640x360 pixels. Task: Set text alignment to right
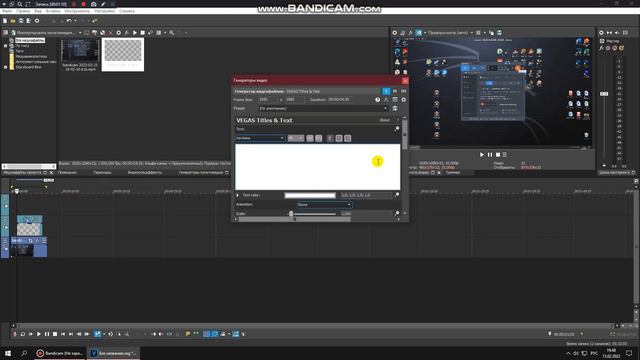pyautogui.click(x=347, y=138)
